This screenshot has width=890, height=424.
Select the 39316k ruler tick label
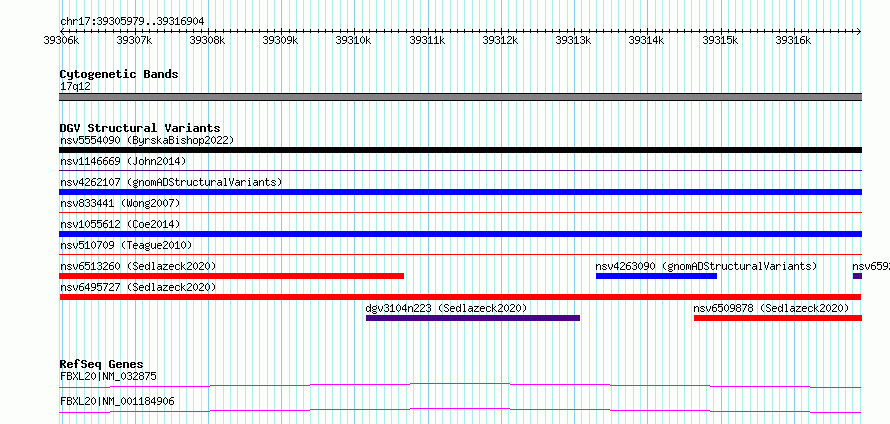click(794, 40)
